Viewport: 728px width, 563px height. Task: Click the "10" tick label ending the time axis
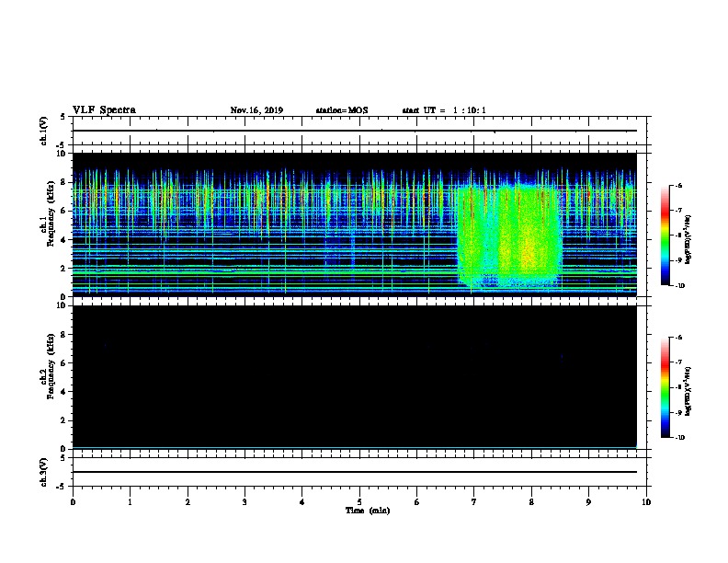click(646, 502)
